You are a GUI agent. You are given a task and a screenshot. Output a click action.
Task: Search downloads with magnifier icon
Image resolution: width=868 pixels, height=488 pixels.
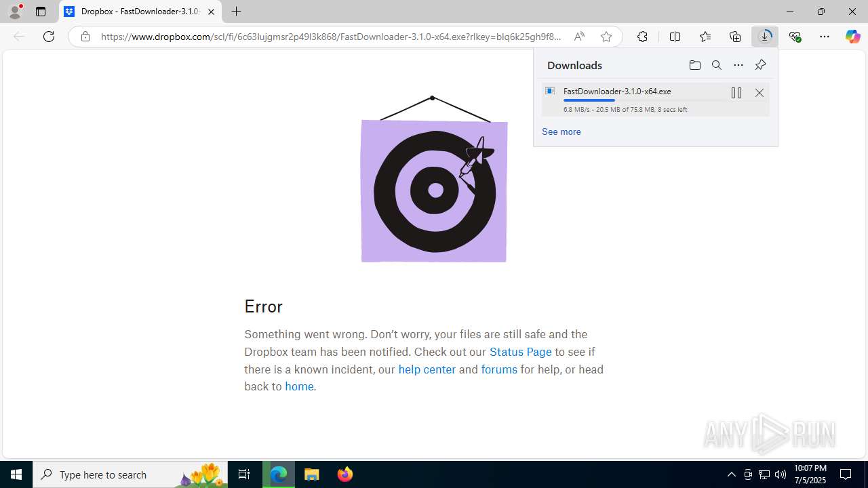point(717,65)
